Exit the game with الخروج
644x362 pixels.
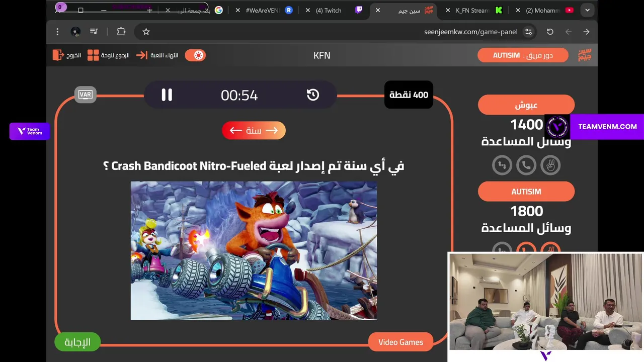pyautogui.click(x=67, y=55)
